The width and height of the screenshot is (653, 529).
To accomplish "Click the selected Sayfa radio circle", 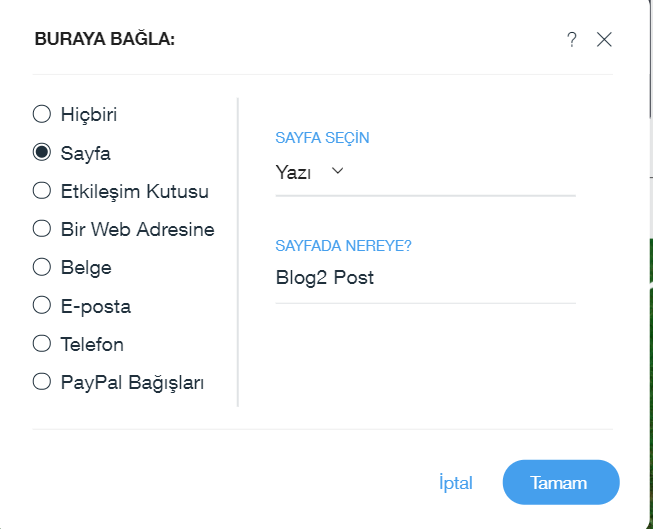I will pyautogui.click(x=42, y=153).
